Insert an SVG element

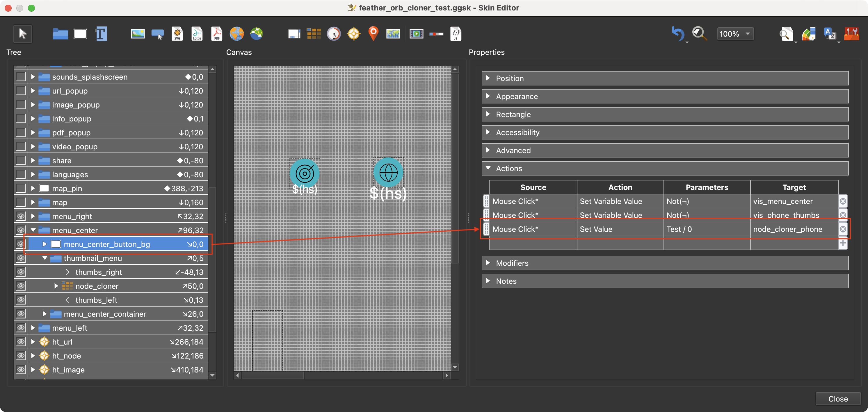[177, 34]
